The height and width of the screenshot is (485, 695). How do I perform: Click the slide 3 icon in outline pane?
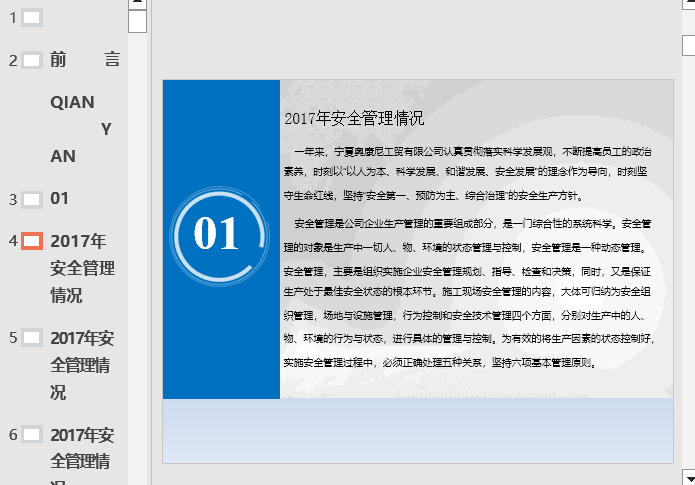pyautogui.click(x=32, y=199)
